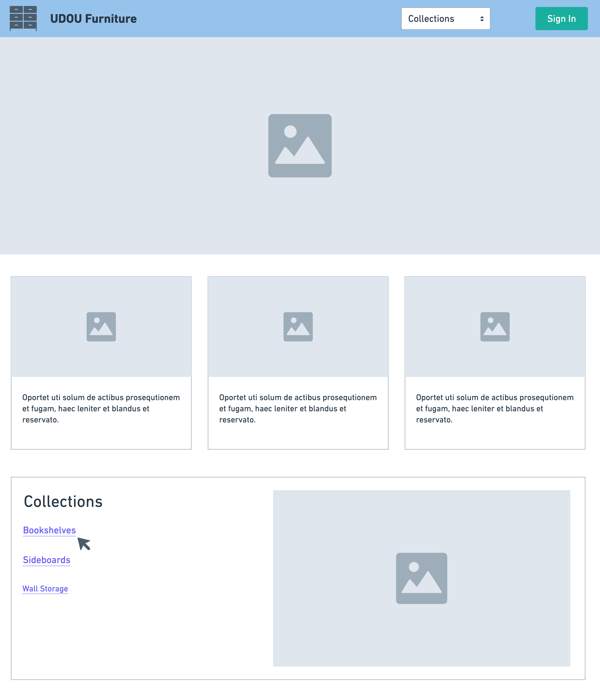Click the UDOU Furniture site title

[x=93, y=19]
